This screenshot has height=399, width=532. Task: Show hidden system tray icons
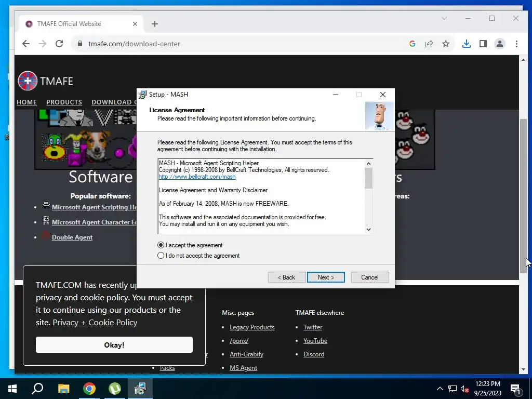tap(440, 389)
